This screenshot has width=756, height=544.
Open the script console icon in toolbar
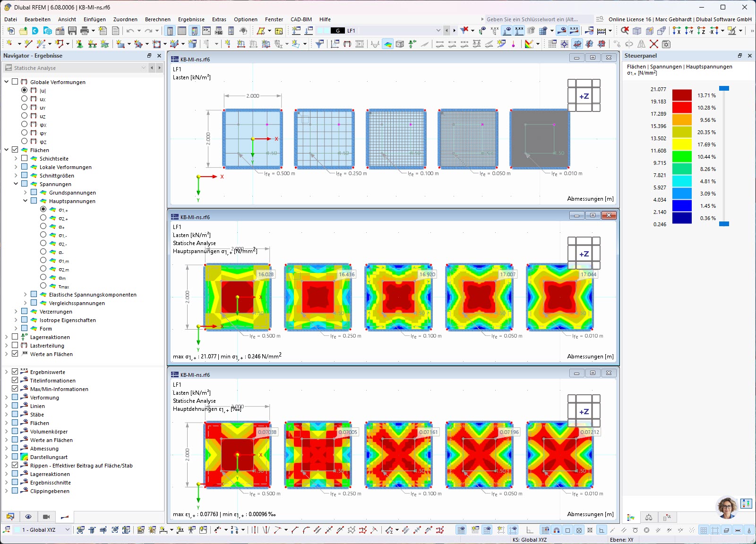(x=206, y=31)
